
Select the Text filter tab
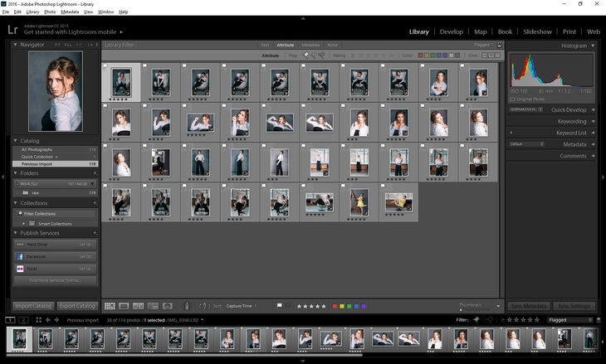pyautogui.click(x=265, y=45)
